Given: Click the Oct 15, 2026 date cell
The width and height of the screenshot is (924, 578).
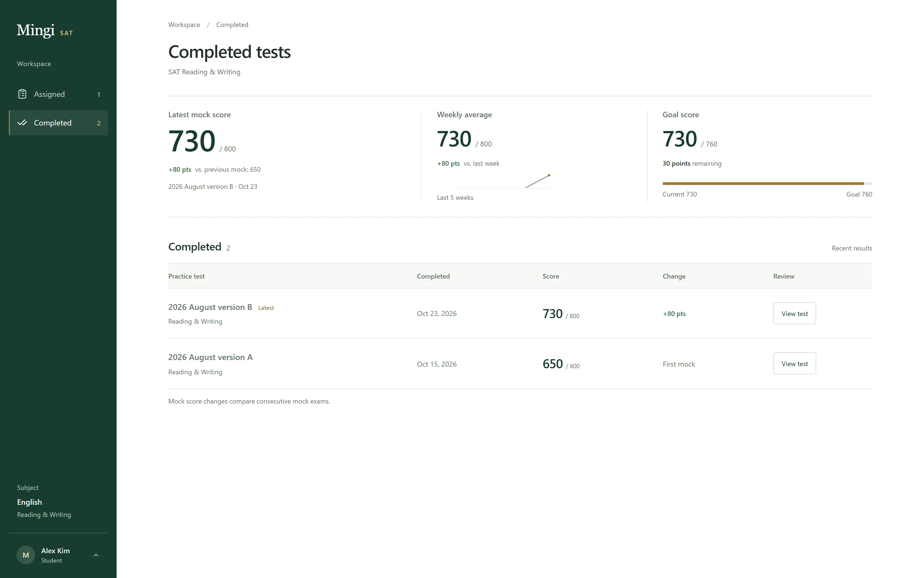Looking at the screenshot, I should (437, 364).
